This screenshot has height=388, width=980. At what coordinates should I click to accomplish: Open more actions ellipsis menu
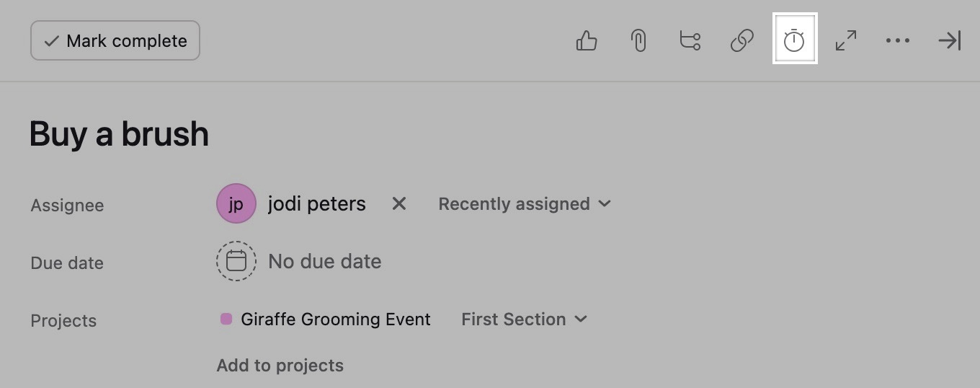point(898,40)
